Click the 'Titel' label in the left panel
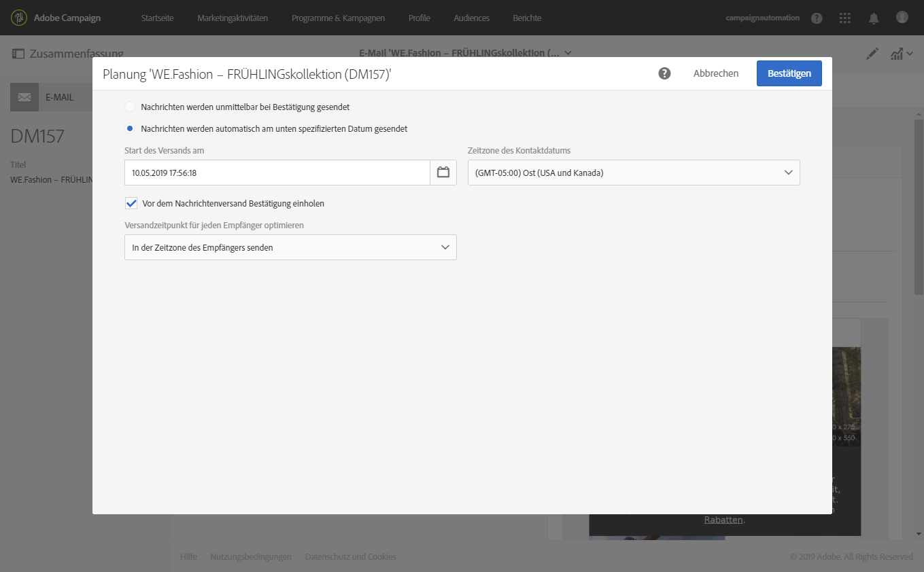Screen dimensions: 924x572 [x=18, y=164]
